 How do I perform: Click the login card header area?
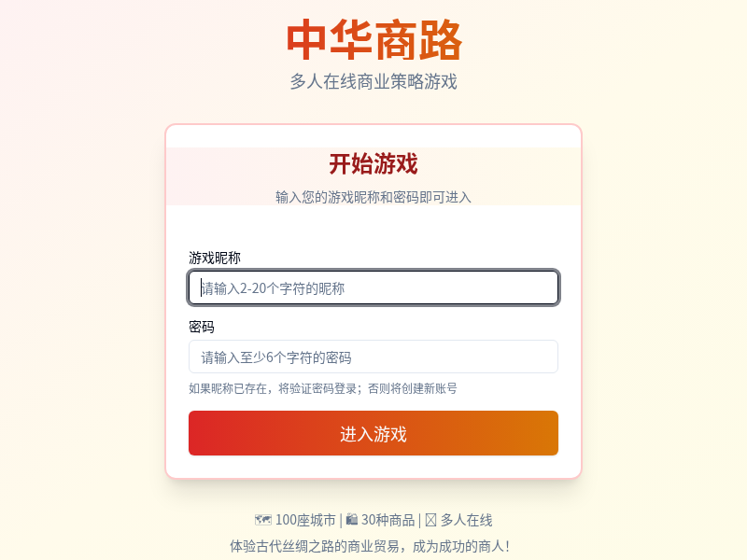[x=373, y=177]
